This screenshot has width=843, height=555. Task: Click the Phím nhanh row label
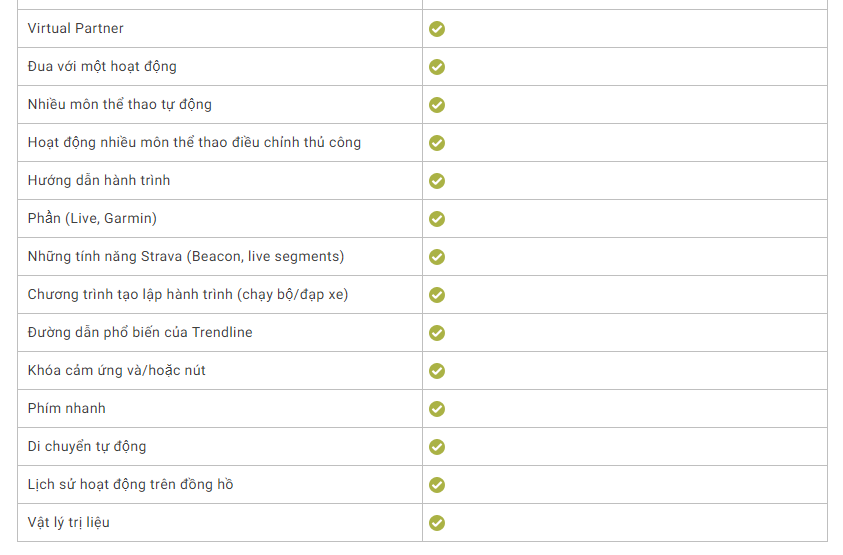[x=67, y=408]
